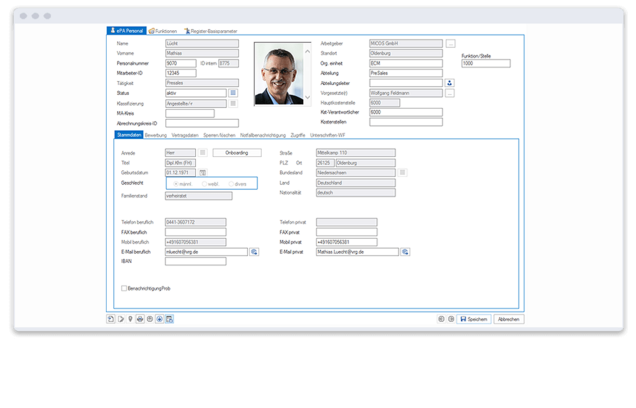This screenshot has height=408, width=636.
Task: Click the Straße field with Mittelkamp 110
Action: (x=356, y=153)
